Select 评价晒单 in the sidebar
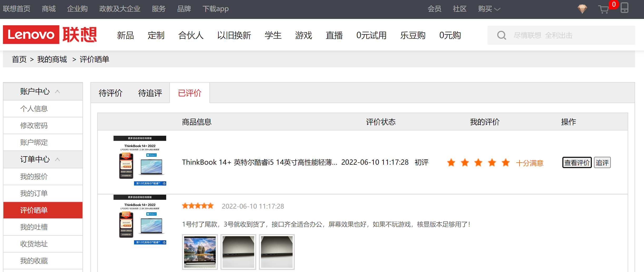Image resolution: width=644 pixels, height=272 pixels. (43, 210)
